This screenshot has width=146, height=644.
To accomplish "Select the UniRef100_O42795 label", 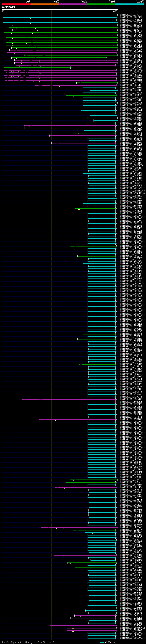I will click(131, 263).
